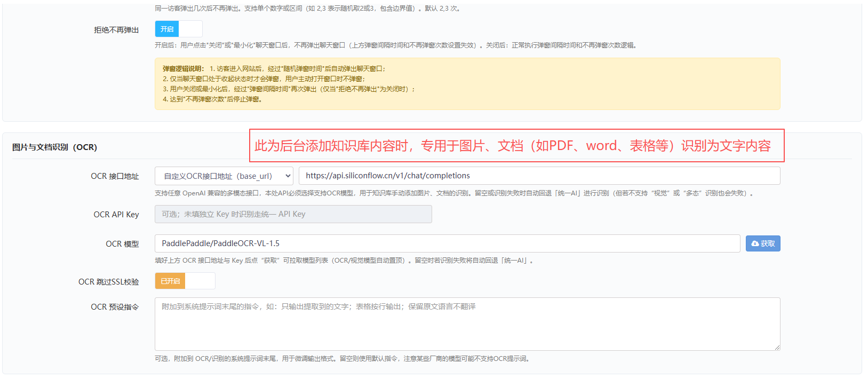Image resolution: width=868 pixels, height=378 pixels.
Task: Click the 拒绝不再弹出 label
Action: tap(116, 30)
